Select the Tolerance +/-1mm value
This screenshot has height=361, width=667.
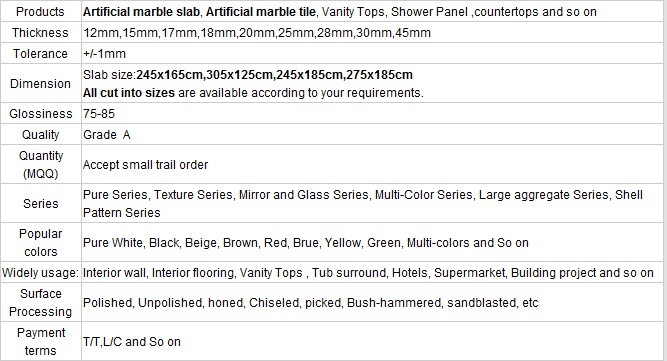click(x=104, y=54)
